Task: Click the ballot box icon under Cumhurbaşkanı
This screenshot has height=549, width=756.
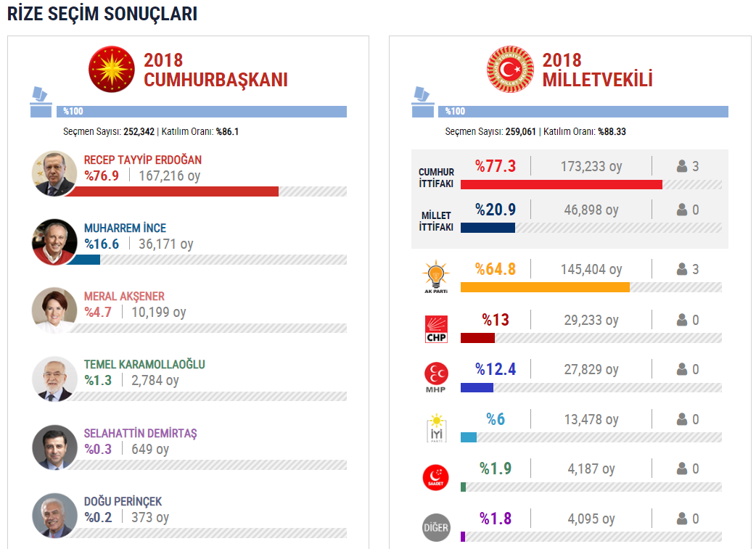Action: 41,102
